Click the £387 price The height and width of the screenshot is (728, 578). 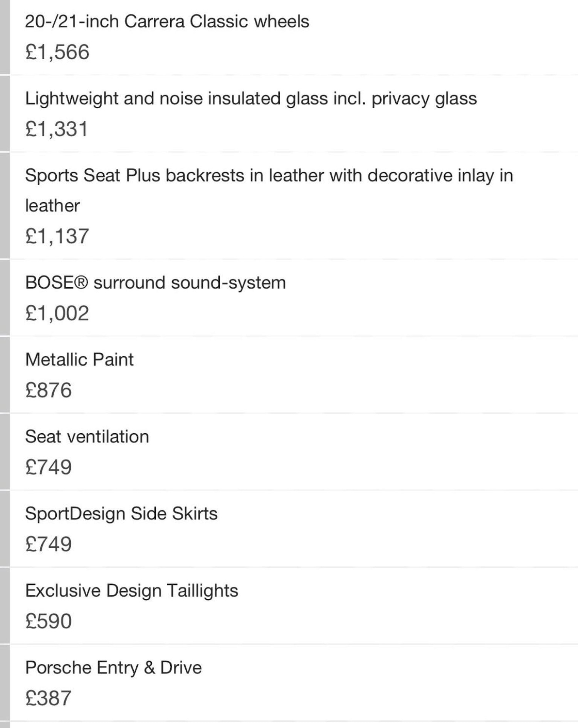(49, 698)
